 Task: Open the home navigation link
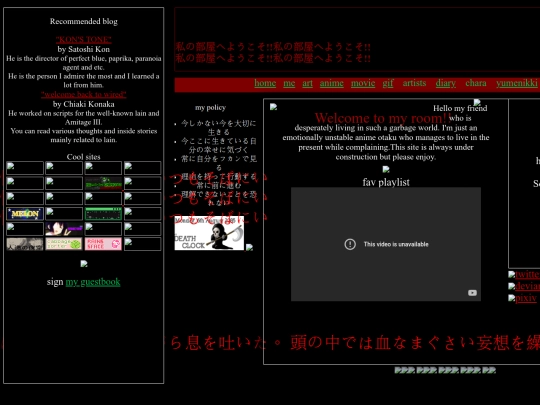tap(265, 83)
